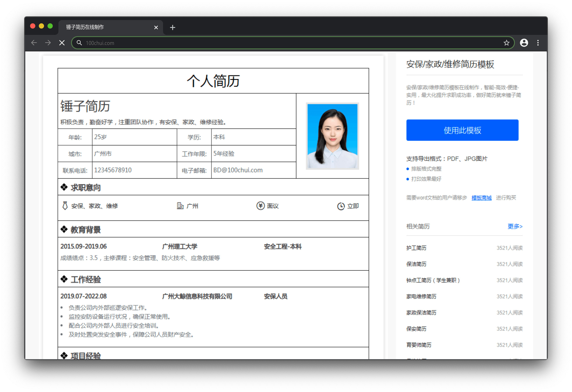Image resolution: width=572 pixels, height=392 pixels.
Task: Click the building icon beside 广州
Action: coord(180,206)
